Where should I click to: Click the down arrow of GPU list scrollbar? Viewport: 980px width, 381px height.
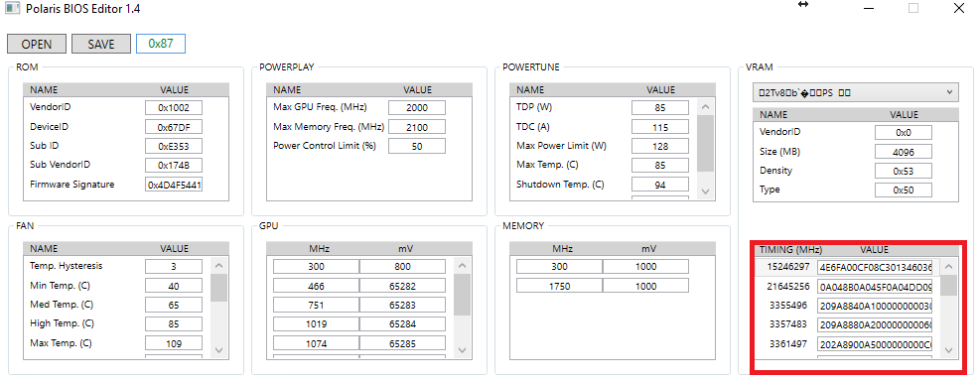click(x=462, y=350)
